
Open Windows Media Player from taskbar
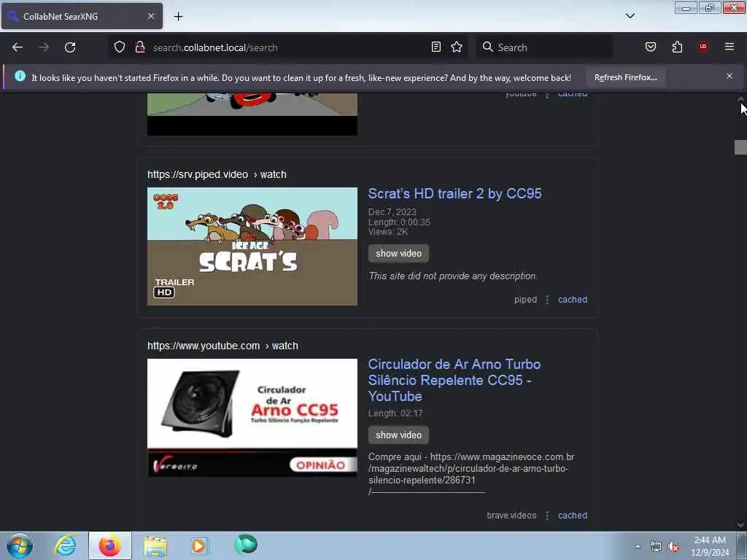(199, 545)
